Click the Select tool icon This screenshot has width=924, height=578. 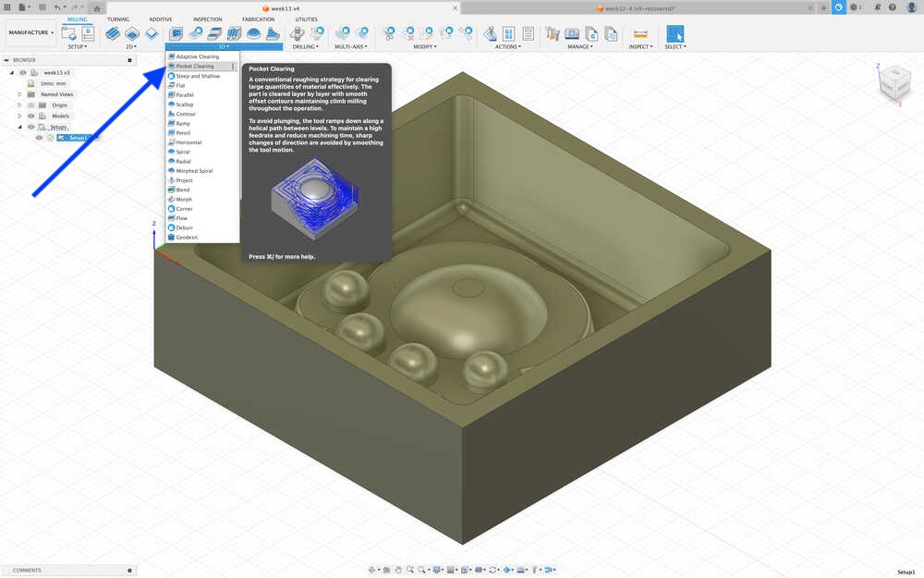click(675, 33)
